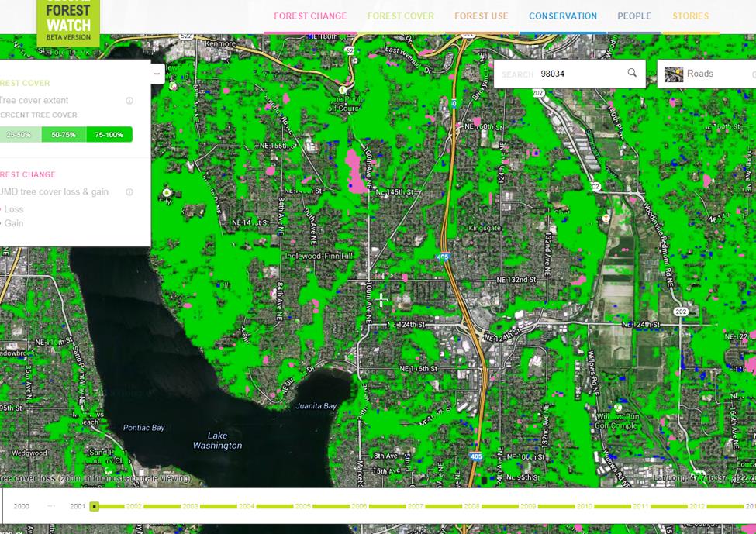Open the Stories page

coord(689,16)
